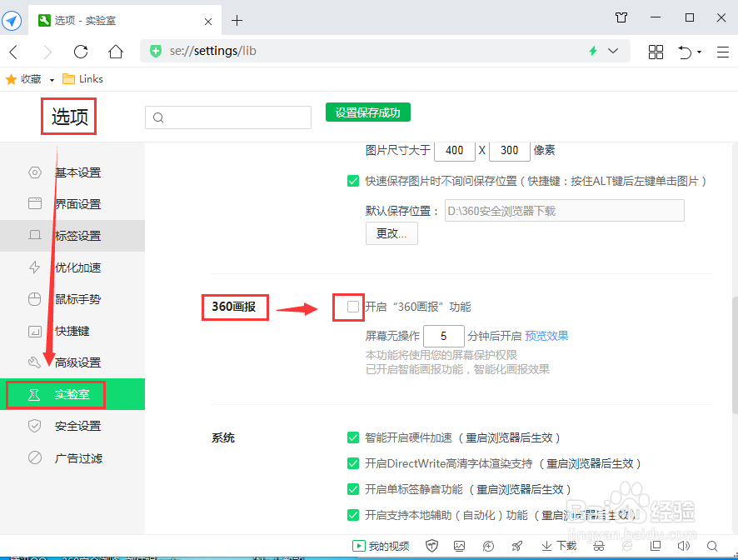This screenshot has width=738, height=560.
Task: Open the main hamburger menu
Action: pos(723,52)
